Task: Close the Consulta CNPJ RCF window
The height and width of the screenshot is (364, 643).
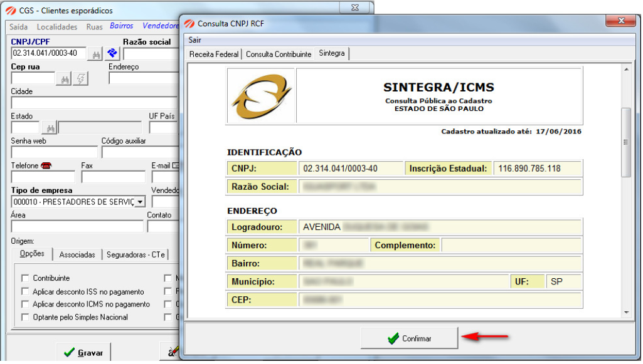Action: [x=620, y=21]
